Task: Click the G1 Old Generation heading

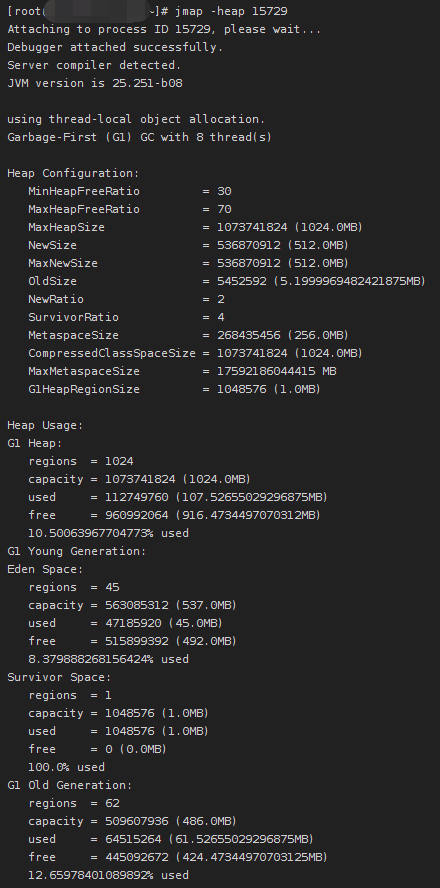Action: click(70, 785)
